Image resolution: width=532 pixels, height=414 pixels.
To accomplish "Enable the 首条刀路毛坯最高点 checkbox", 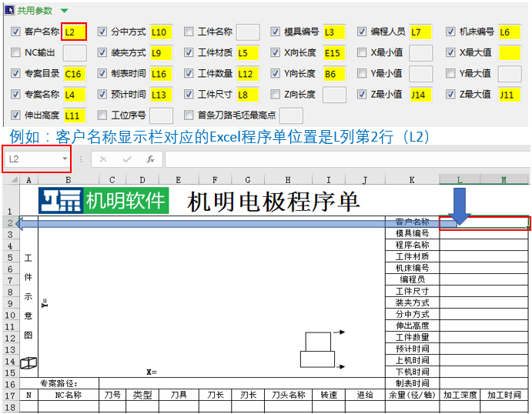I will 189,115.
